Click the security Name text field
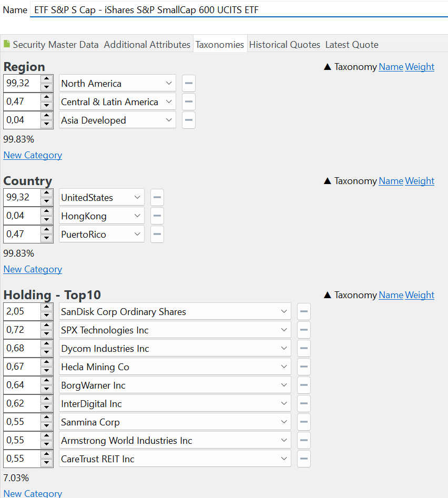 coord(237,10)
